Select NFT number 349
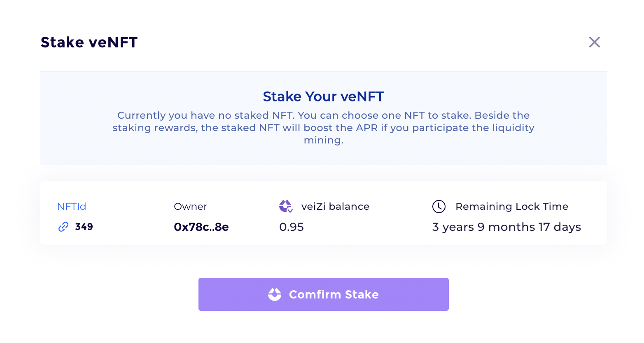Screen dimensions: 644x343 (x=84, y=227)
